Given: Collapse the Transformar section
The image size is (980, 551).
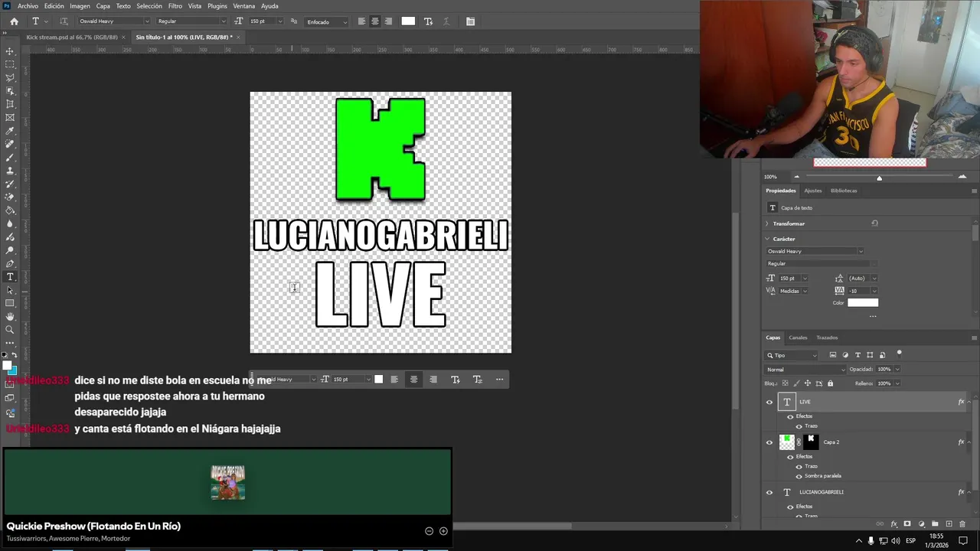Looking at the screenshot, I should pyautogui.click(x=767, y=223).
